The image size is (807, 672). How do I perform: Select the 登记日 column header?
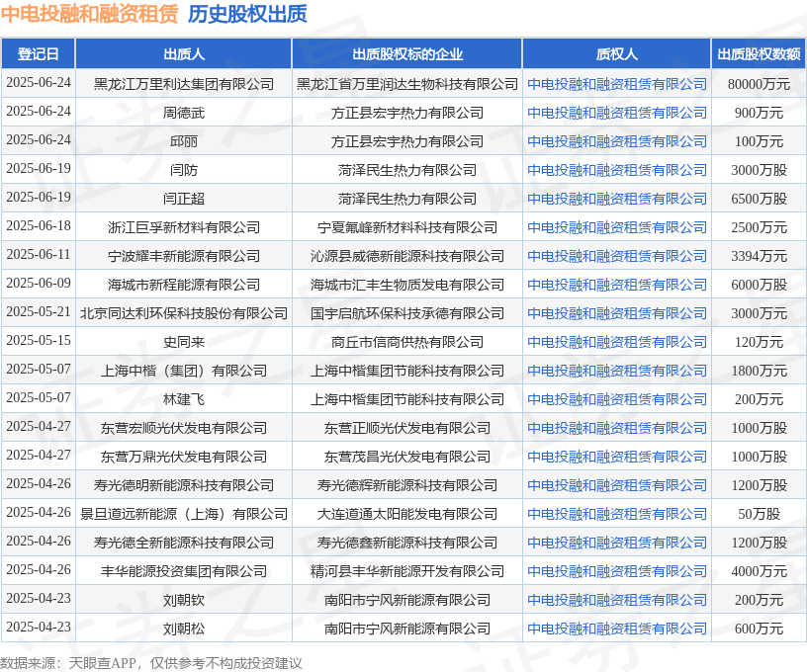39,54
